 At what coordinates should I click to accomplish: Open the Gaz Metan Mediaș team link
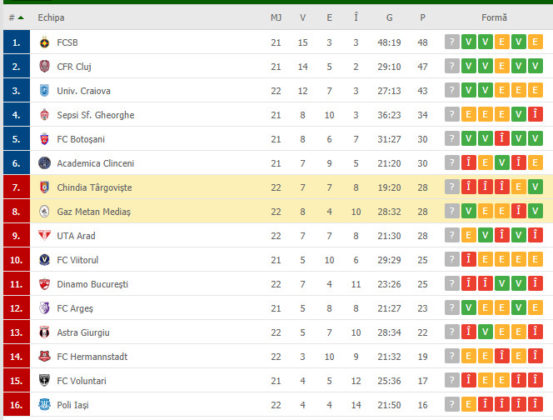tap(94, 212)
